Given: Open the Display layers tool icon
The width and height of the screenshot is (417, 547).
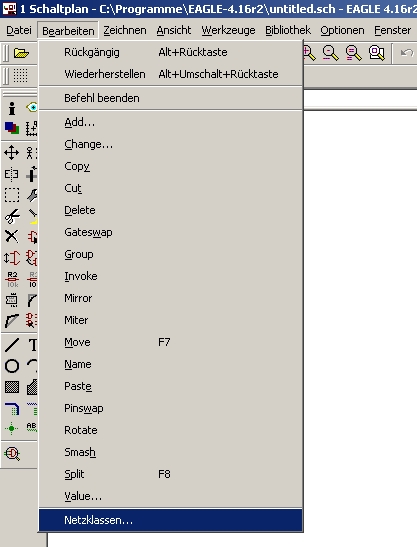Looking at the screenshot, I should click(12, 128).
